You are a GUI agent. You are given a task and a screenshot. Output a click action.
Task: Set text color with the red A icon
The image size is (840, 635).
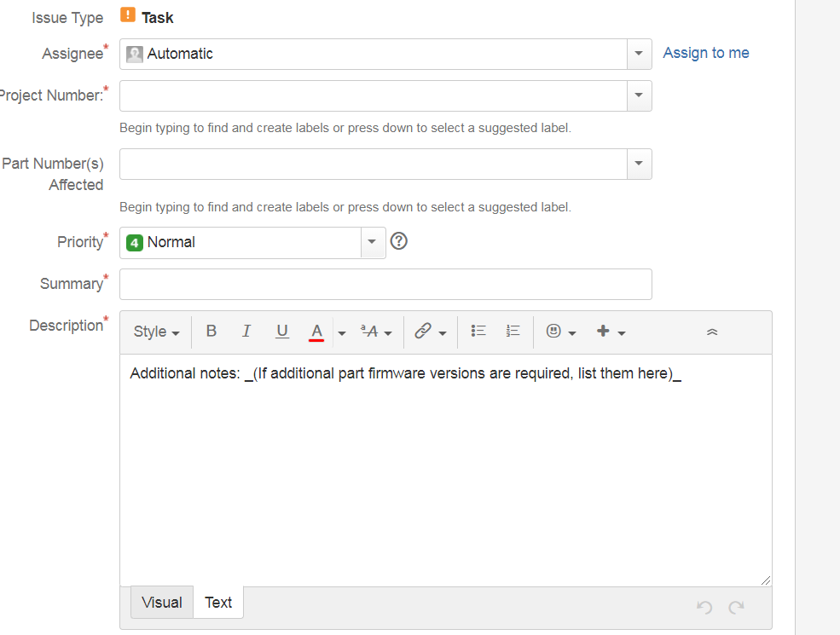click(x=316, y=332)
